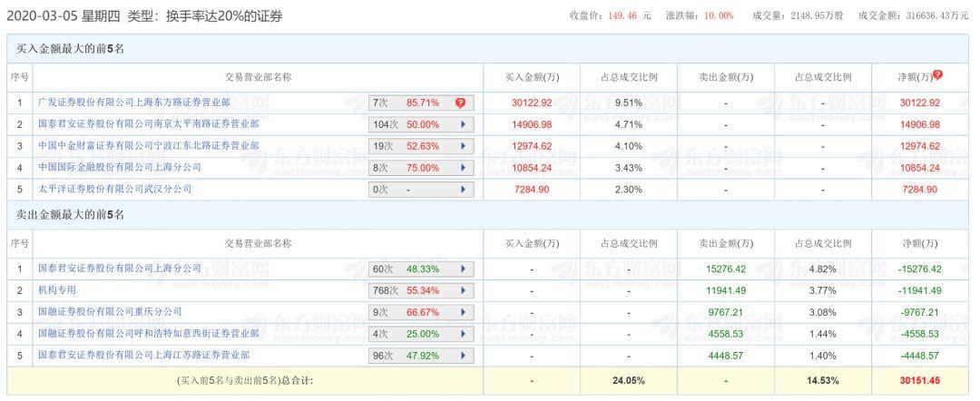Open 国融证券呼和浩特如意西街证券营业部 link
Screen dimensions: 980x401
click(148, 334)
